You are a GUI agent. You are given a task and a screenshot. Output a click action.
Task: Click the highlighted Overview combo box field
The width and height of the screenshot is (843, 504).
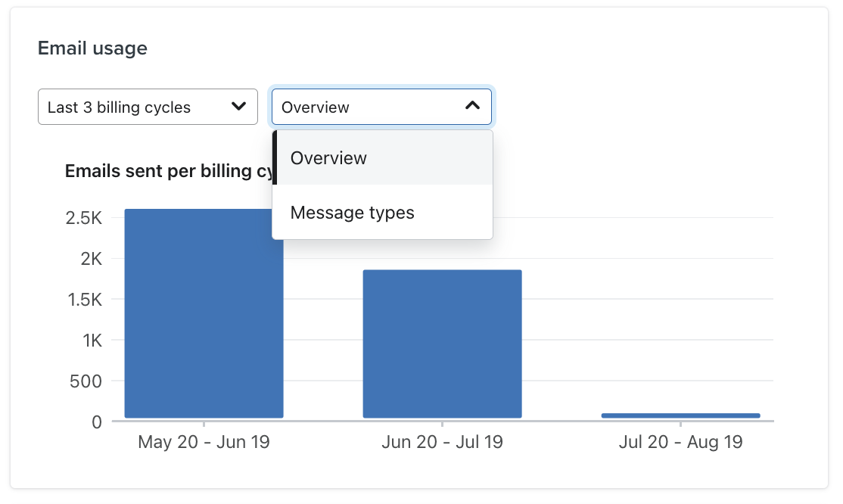[x=381, y=107]
